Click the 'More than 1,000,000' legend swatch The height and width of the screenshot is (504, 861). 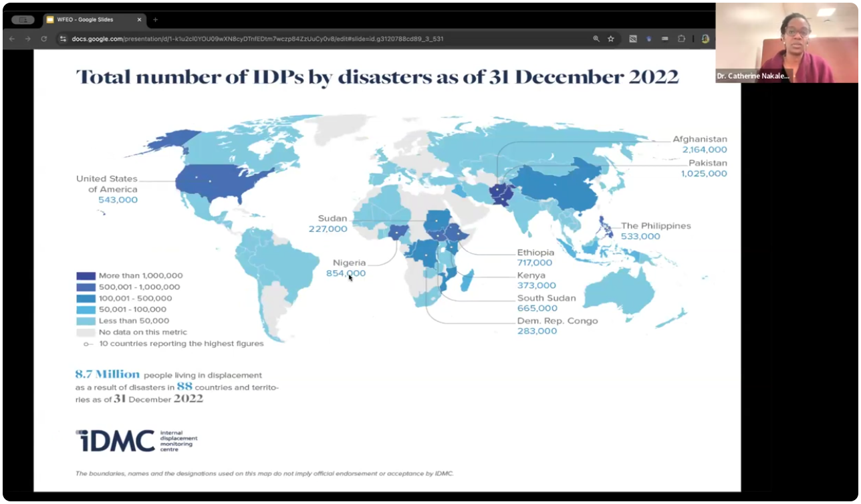coord(86,275)
